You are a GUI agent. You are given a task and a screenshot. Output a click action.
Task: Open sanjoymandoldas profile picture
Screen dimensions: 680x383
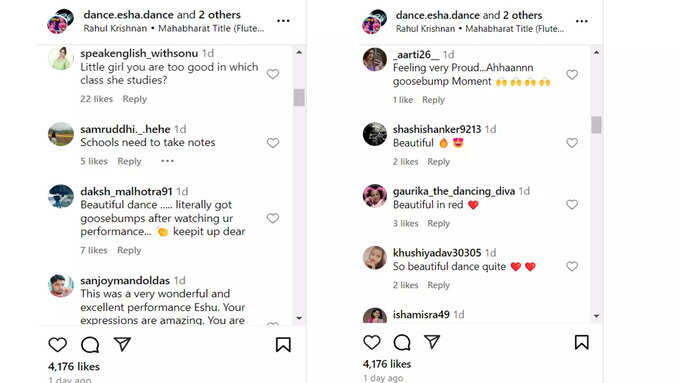coord(61,285)
